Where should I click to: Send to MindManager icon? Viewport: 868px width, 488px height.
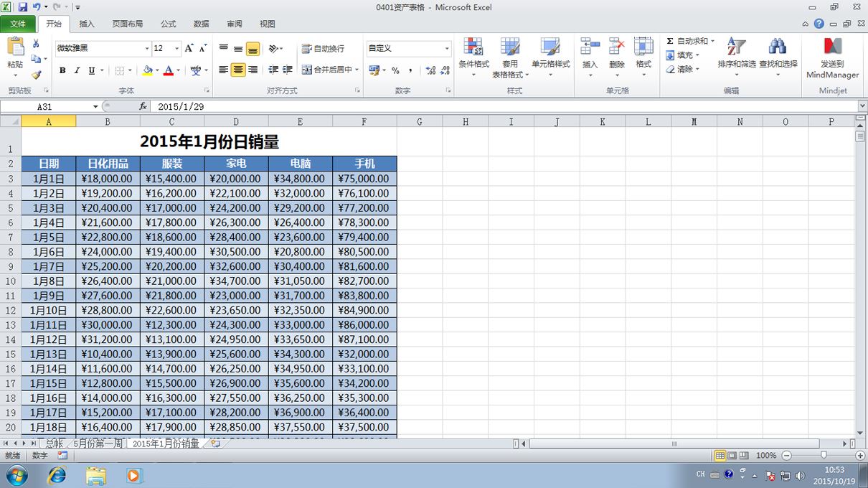pyautogui.click(x=832, y=47)
